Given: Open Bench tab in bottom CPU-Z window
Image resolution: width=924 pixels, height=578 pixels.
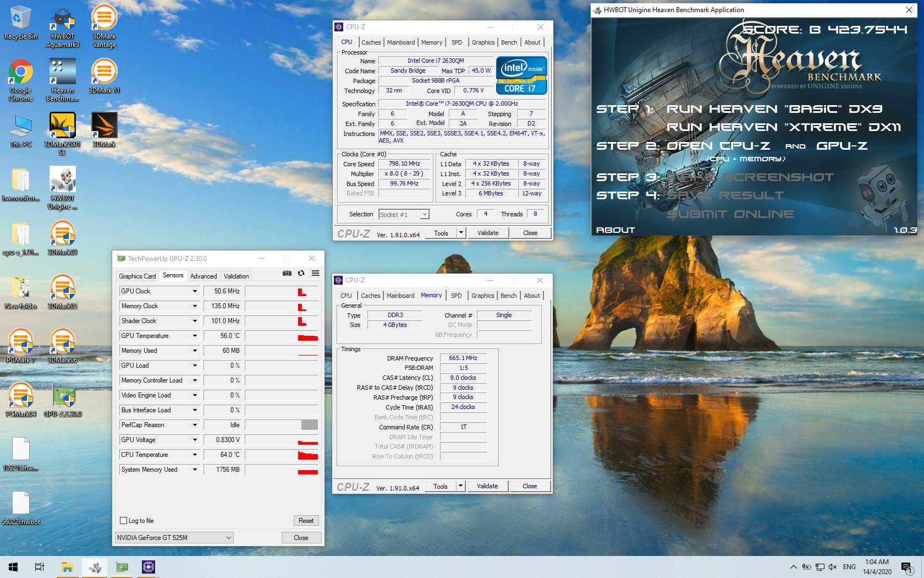Looking at the screenshot, I should click(508, 296).
